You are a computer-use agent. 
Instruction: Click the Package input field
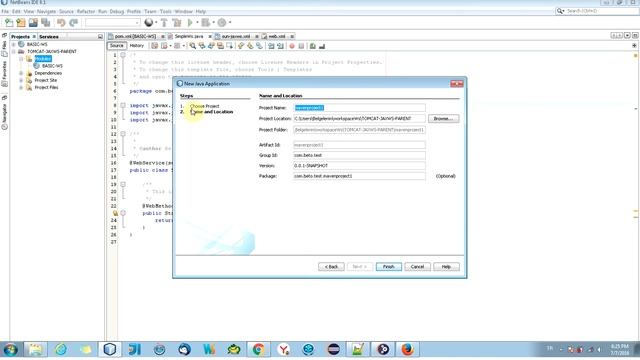pyautogui.click(x=359, y=176)
